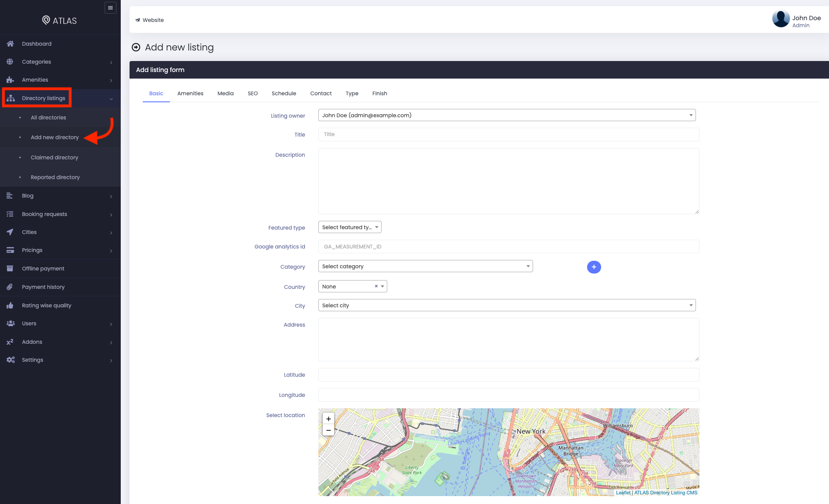Switch to the Basic tab

156,94
